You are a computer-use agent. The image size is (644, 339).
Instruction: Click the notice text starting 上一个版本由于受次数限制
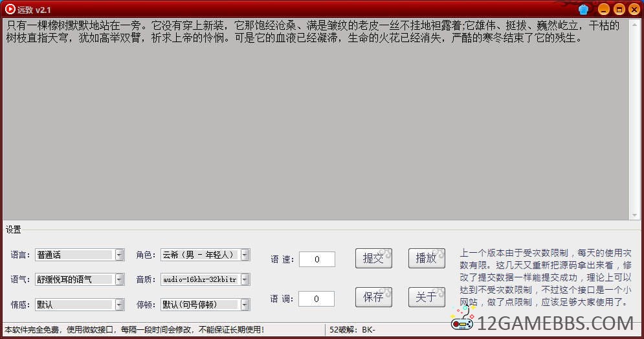tap(545, 277)
